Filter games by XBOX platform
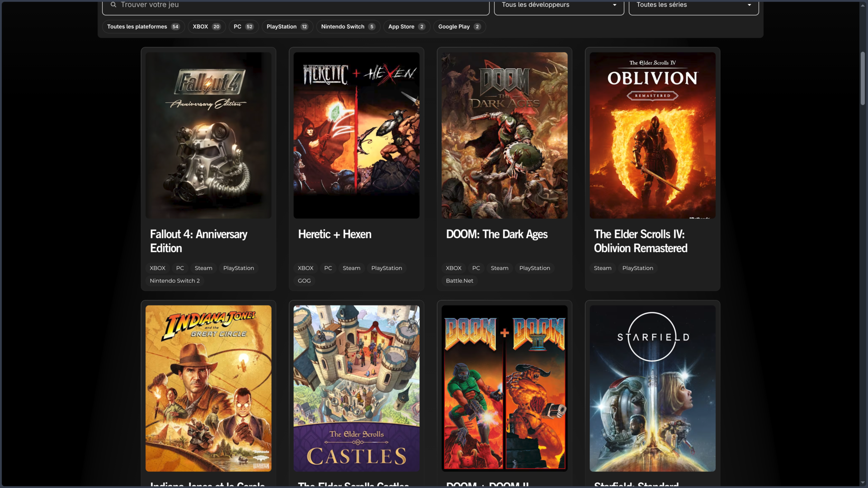This screenshot has height=488, width=868. [207, 27]
